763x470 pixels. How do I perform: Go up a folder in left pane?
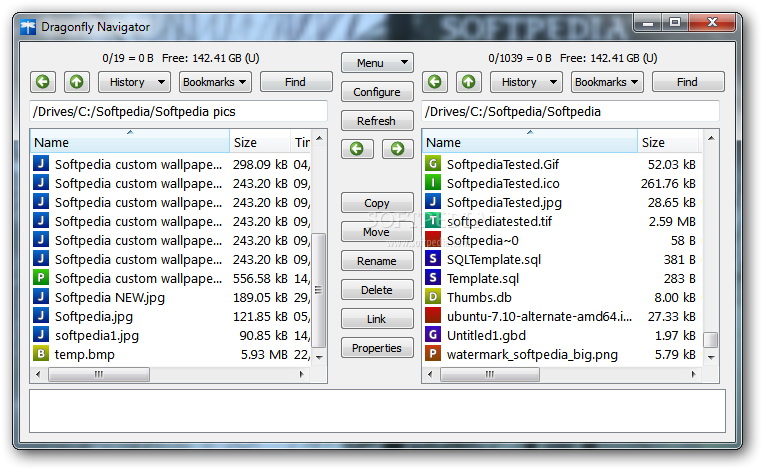[x=76, y=82]
